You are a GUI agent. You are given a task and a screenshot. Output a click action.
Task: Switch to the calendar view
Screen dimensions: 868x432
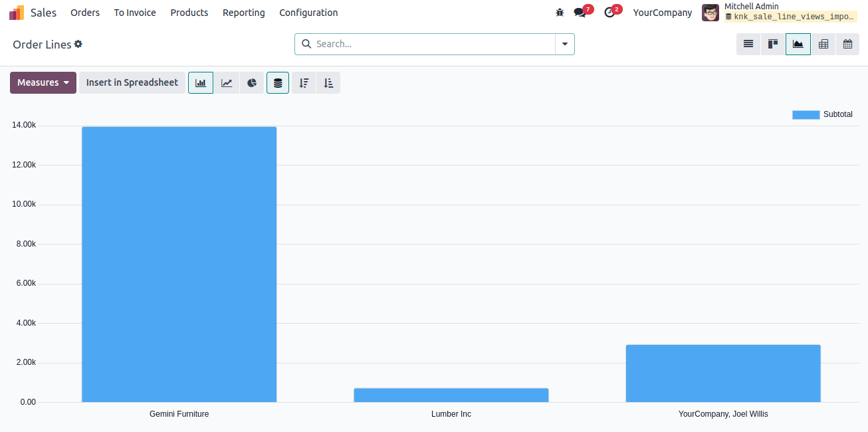pos(847,44)
